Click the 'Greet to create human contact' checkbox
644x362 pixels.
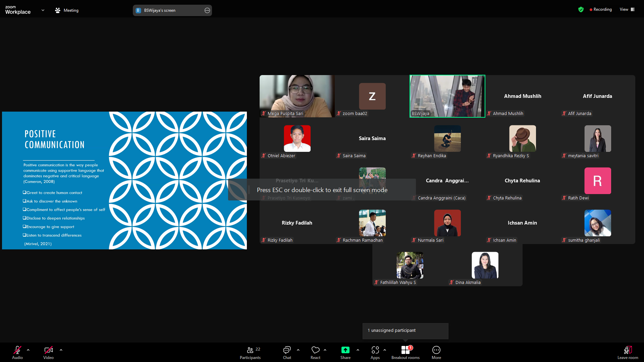point(24,192)
